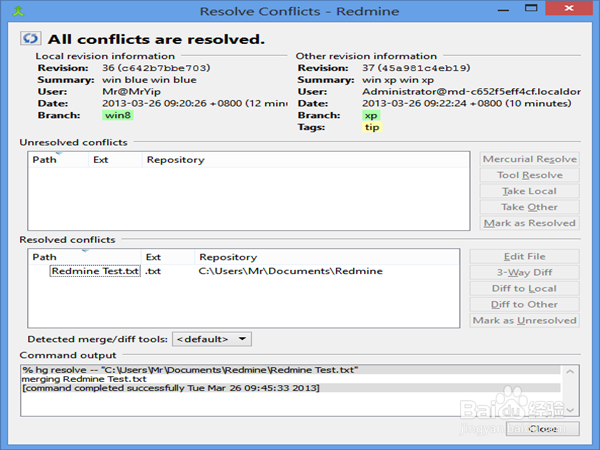Launch the 3-Way Diff button
600x450 pixels.
pyautogui.click(x=525, y=272)
